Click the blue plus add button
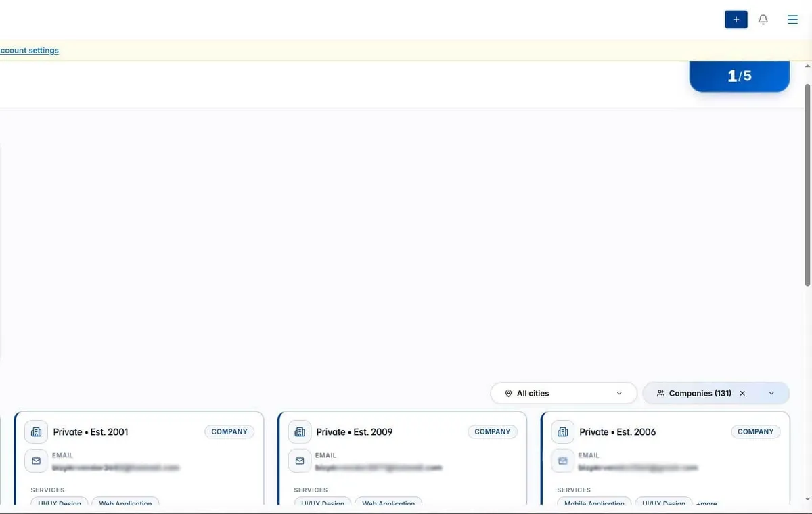Viewport: 812px width, 514px height. [736, 20]
